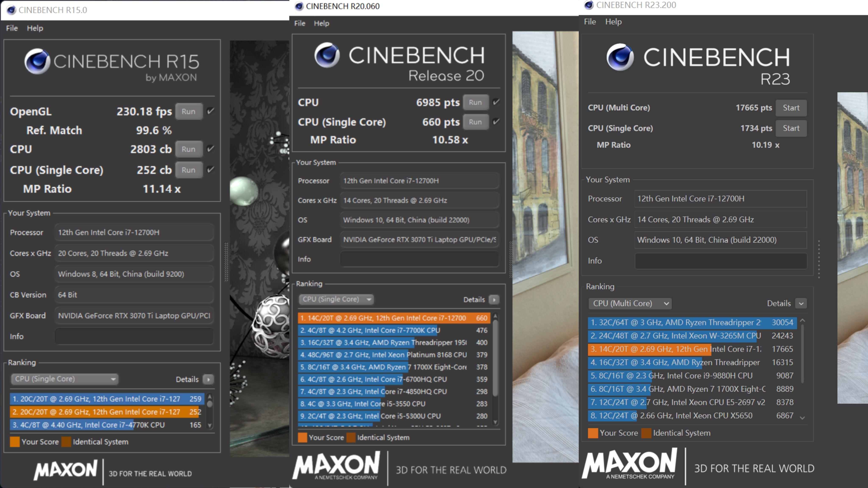This screenshot has height=488, width=868.
Task: Open the R23 CPU (Multi Core) ranking dropdown
Action: pyautogui.click(x=630, y=304)
